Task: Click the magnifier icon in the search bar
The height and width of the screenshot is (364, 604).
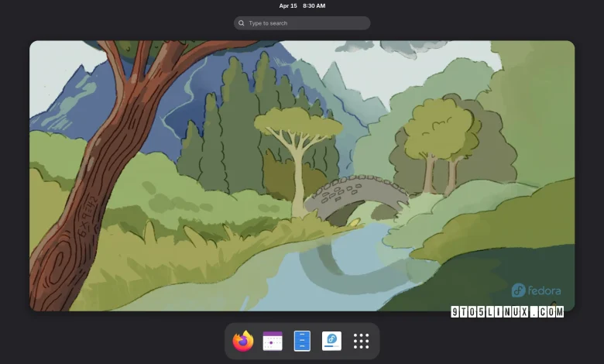Action: click(241, 23)
